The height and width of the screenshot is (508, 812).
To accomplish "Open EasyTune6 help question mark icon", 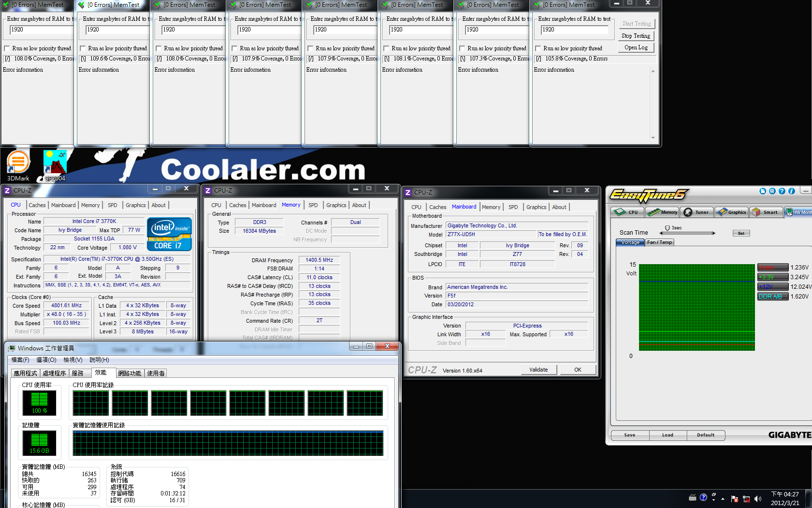I will pos(782,191).
